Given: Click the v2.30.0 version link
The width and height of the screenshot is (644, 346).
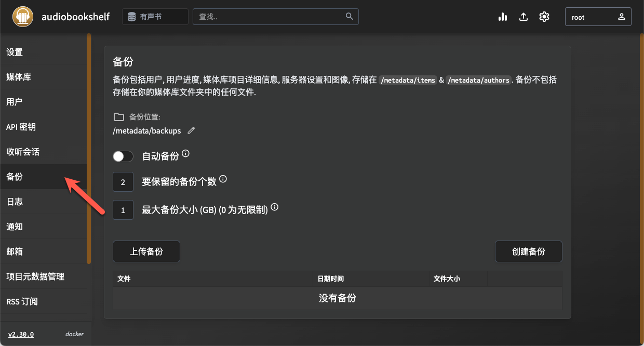Looking at the screenshot, I should click(21, 334).
